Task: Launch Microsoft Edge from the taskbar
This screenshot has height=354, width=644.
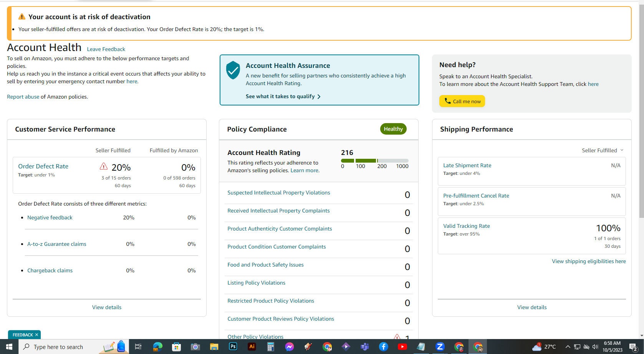Action: click(x=157, y=347)
